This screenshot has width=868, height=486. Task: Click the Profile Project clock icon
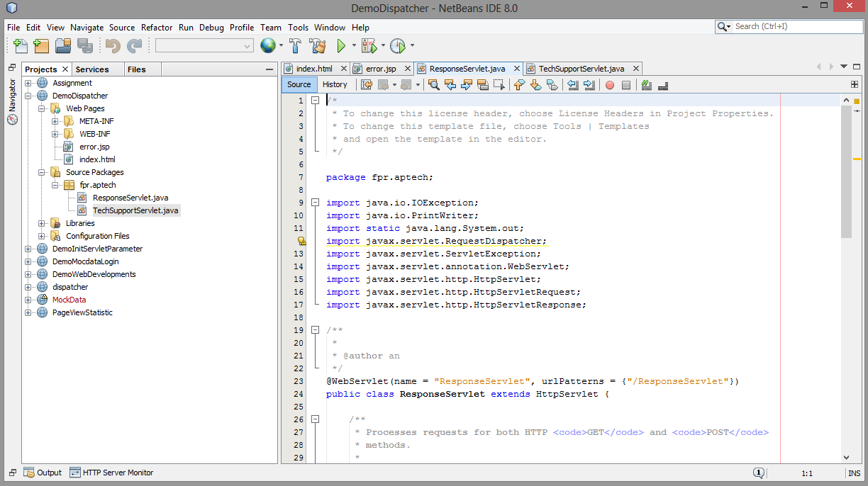(398, 46)
